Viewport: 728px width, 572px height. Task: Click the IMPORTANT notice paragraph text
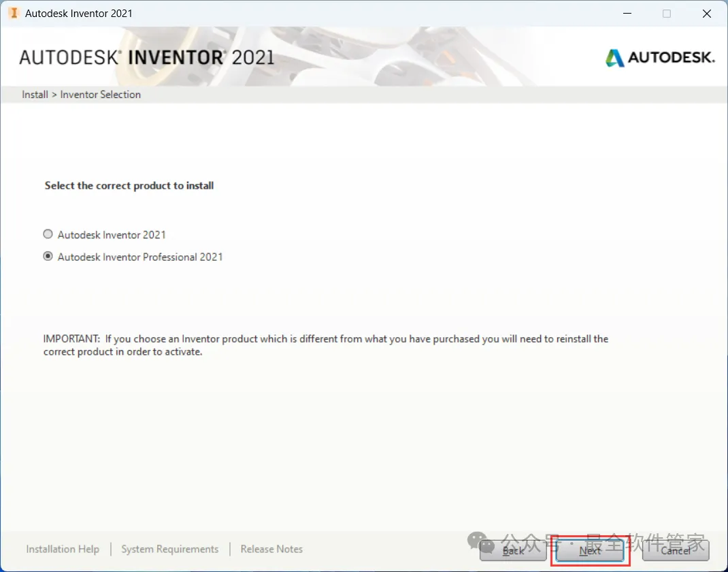point(325,345)
